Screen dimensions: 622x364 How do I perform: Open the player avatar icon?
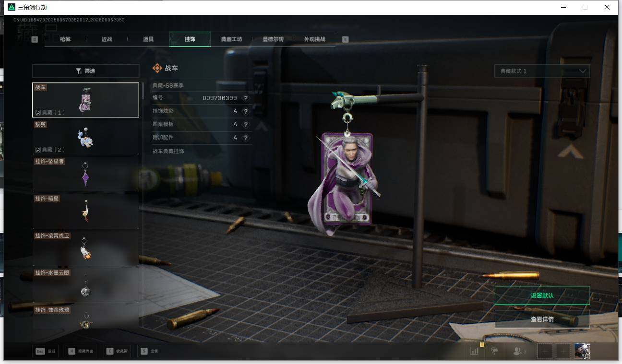(x=582, y=351)
